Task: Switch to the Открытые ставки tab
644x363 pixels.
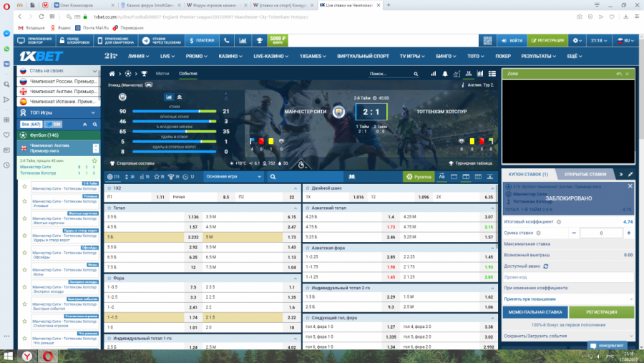Action: [x=585, y=174]
